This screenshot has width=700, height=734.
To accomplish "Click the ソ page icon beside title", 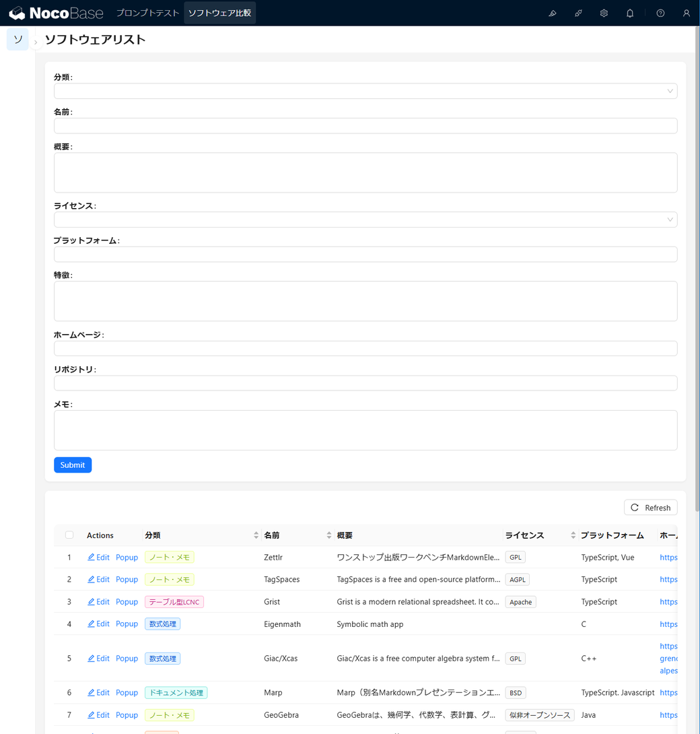I will tap(17, 40).
